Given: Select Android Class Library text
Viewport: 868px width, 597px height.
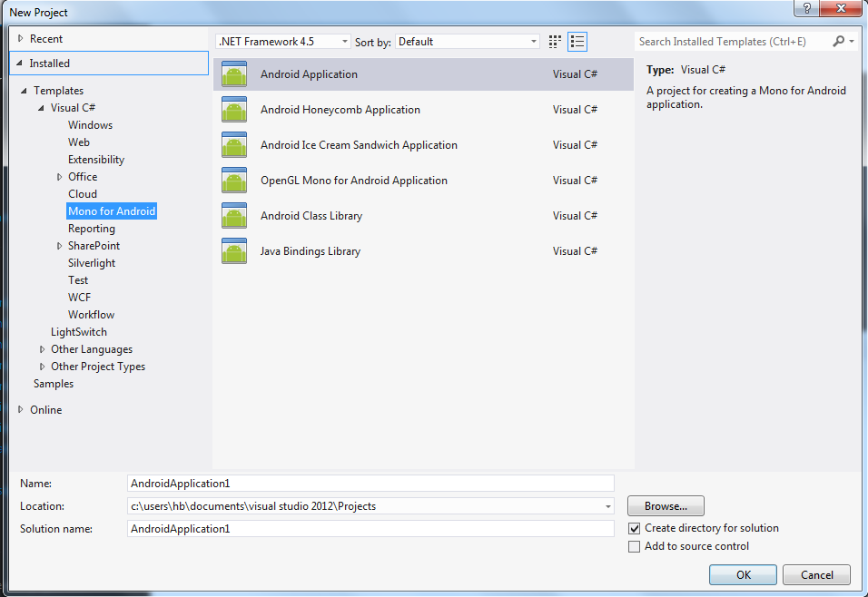Looking at the screenshot, I should (311, 216).
